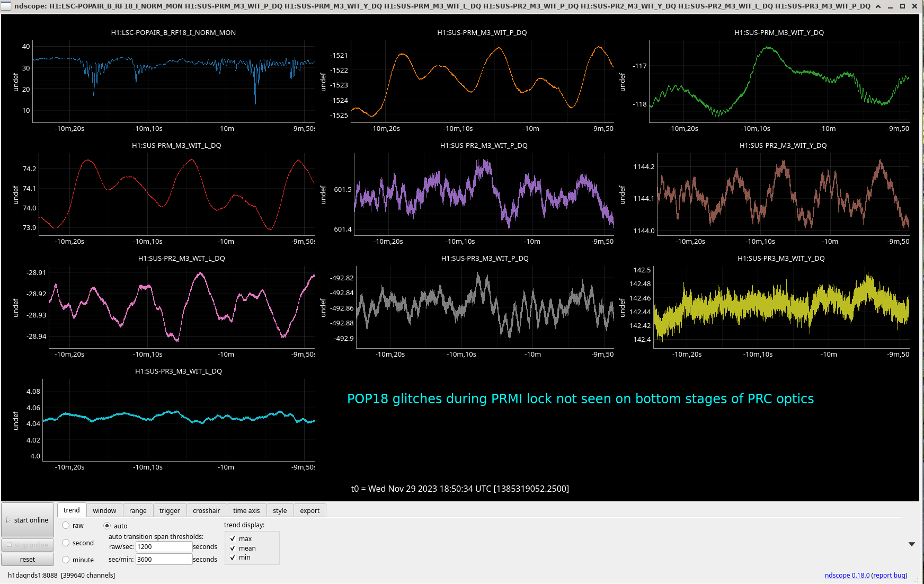
Task: Disable the min trend display checkbox
Action: click(x=233, y=557)
